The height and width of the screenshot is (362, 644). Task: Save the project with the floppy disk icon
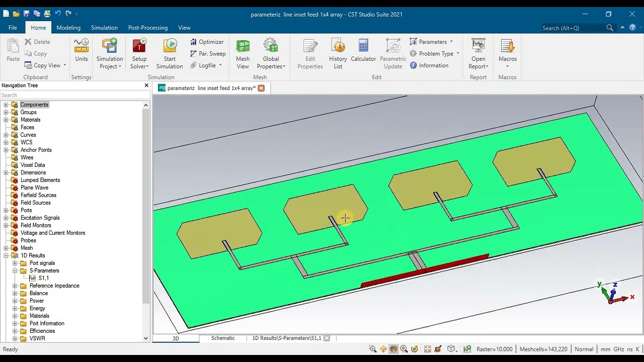(27, 14)
